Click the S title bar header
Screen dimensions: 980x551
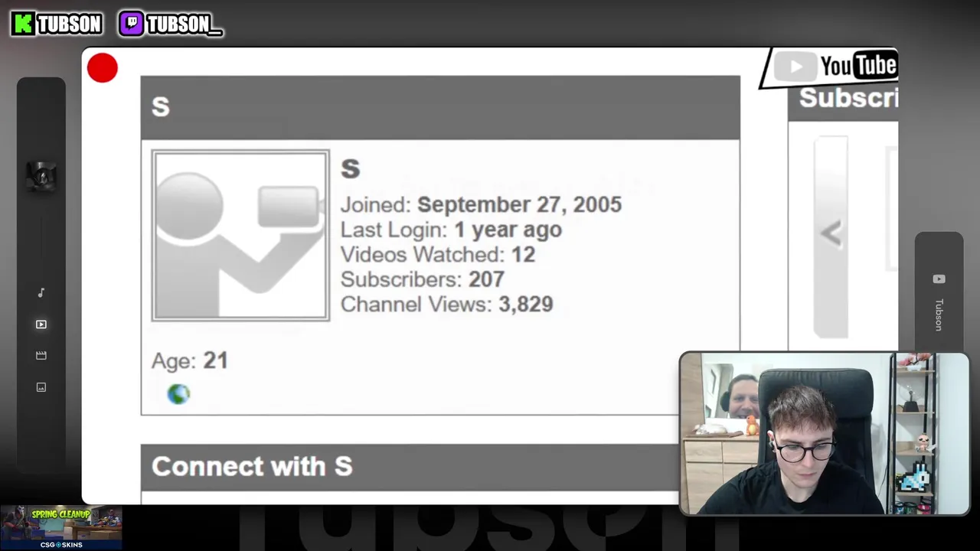tap(440, 107)
